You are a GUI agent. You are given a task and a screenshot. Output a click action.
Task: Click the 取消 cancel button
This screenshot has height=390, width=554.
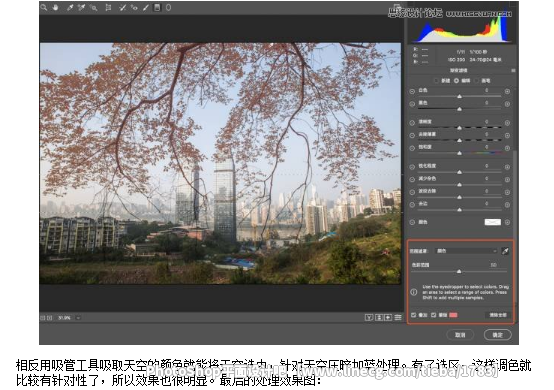[460, 335]
